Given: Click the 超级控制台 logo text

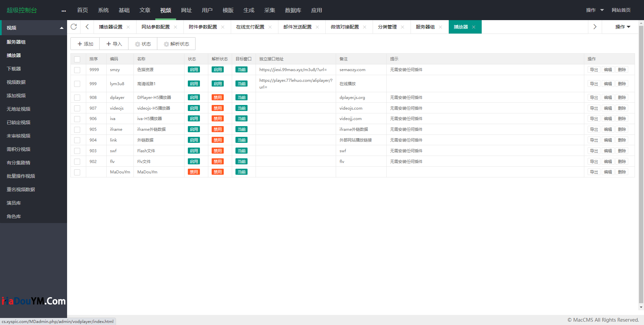Looking at the screenshot, I should [22, 10].
